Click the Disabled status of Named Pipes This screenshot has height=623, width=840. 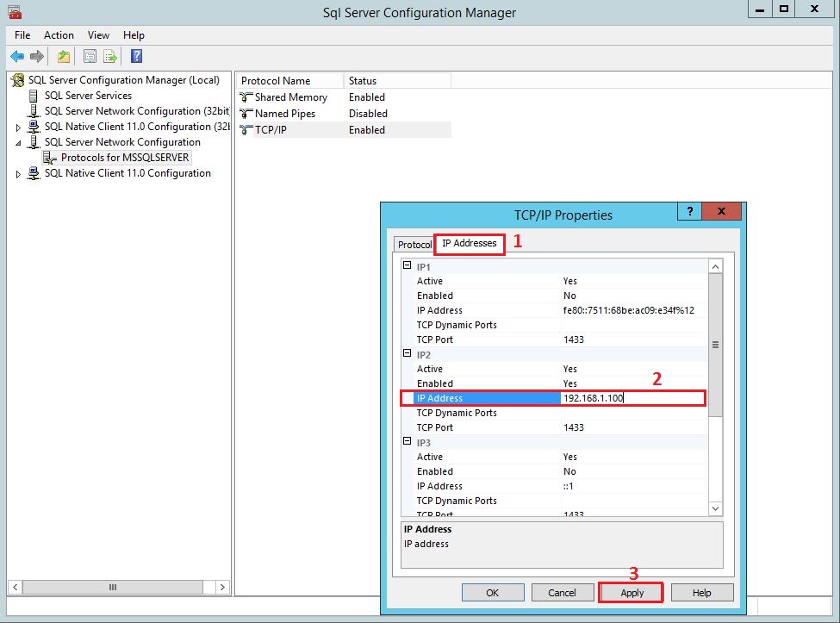click(368, 114)
